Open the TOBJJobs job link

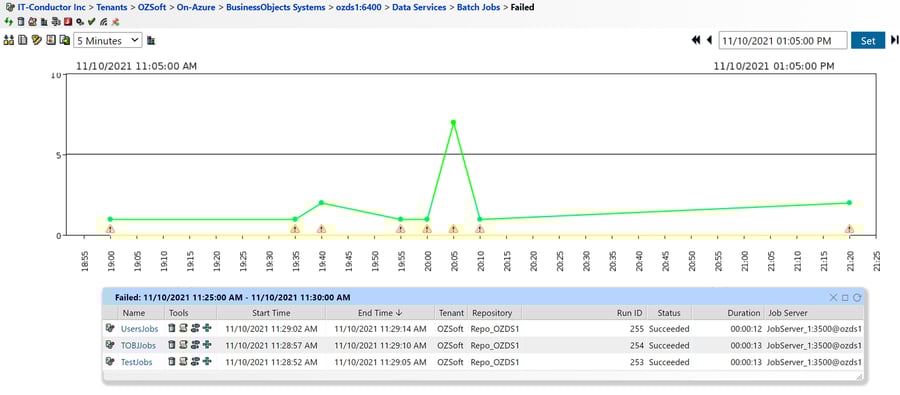138,345
